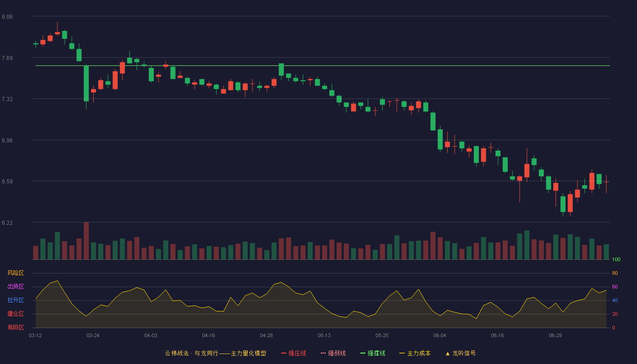This screenshot has height=364, width=637.
Task: Click the green 100 indicator scale label
Action: [x=616, y=260]
